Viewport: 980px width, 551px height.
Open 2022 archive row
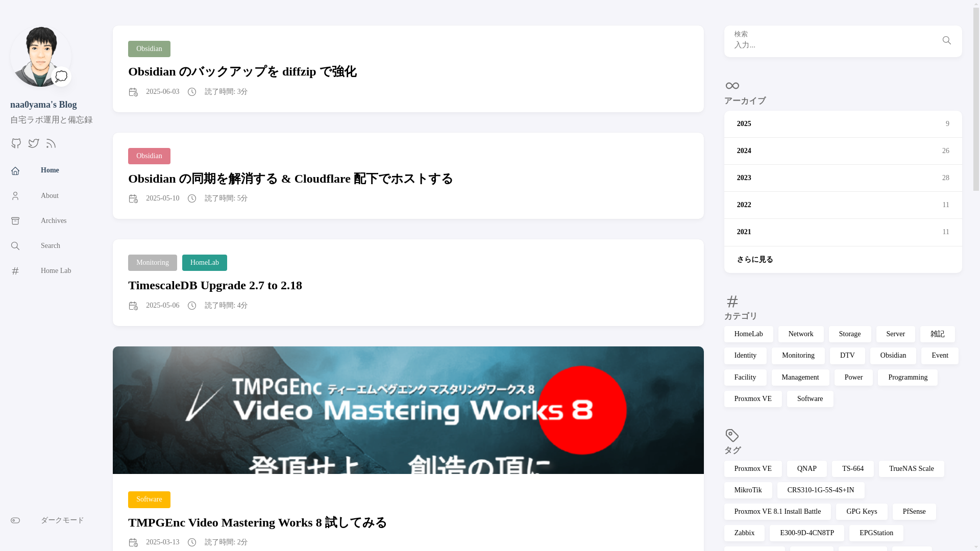pos(843,205)
